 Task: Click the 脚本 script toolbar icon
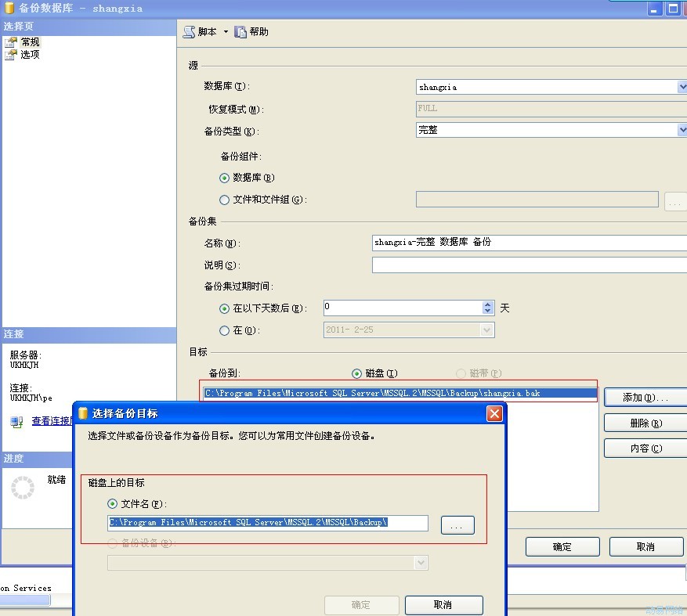189,32
